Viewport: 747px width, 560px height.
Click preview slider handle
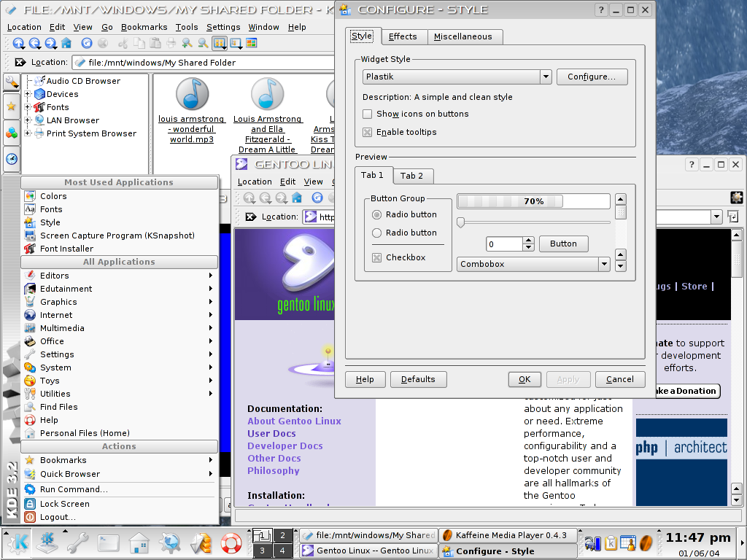461,222
